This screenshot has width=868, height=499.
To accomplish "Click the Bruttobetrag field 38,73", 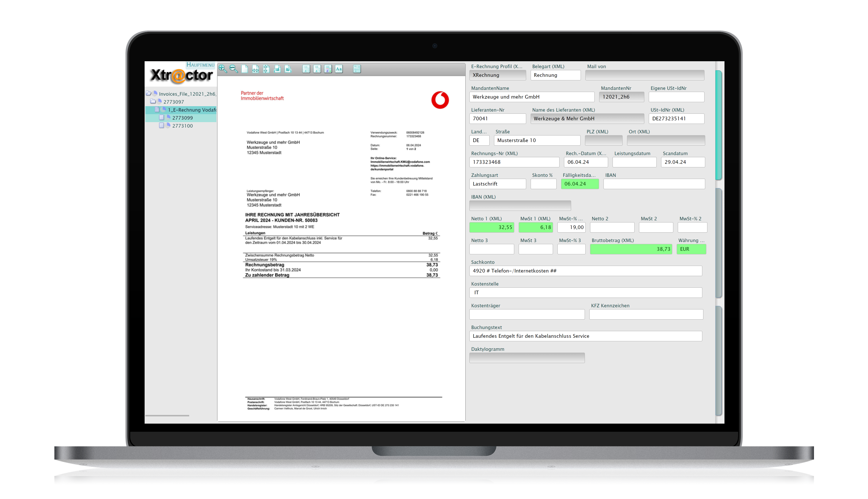I will [x=631, y=249].
